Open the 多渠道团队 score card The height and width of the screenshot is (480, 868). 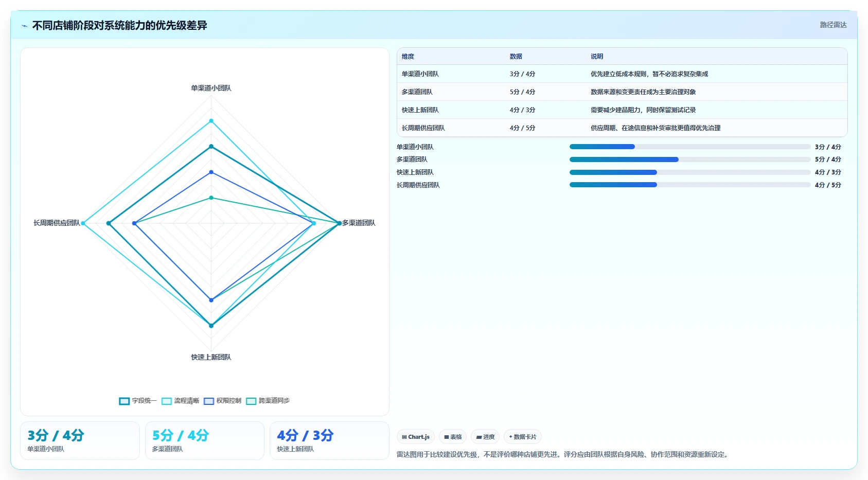205,440
